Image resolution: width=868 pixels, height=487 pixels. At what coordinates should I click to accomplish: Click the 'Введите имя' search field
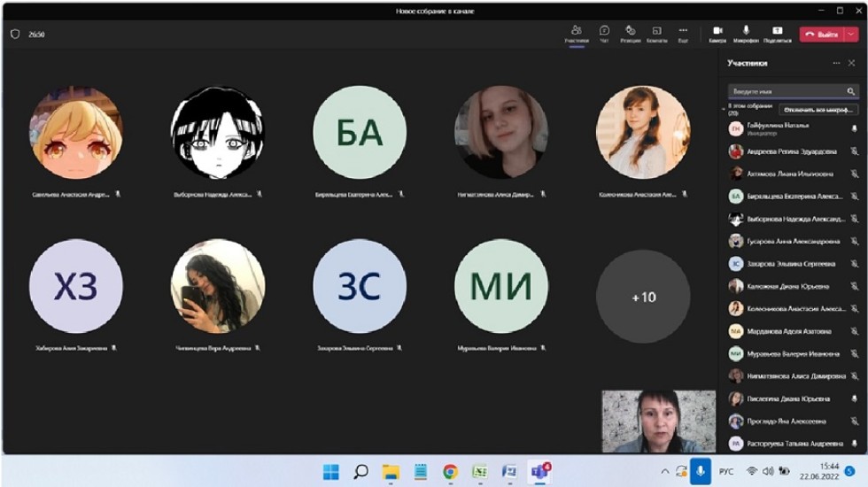pyautogui.click(x=784, y=91)
